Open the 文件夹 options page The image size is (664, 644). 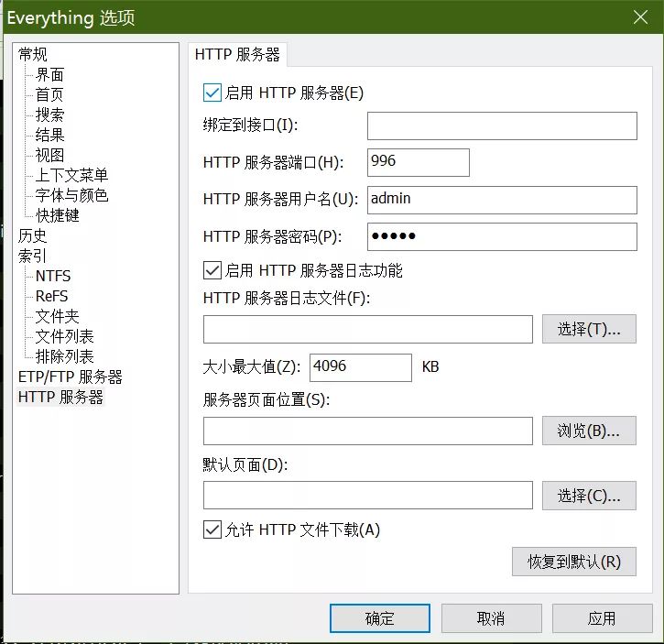tap(58, 316)
